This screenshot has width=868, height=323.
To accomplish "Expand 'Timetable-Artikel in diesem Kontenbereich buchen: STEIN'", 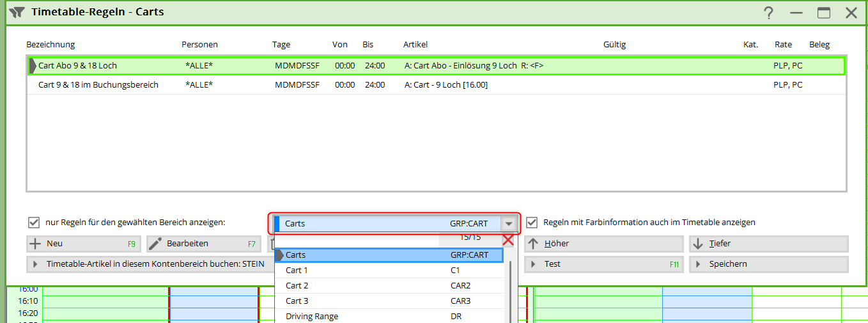I will click(35, 264).
